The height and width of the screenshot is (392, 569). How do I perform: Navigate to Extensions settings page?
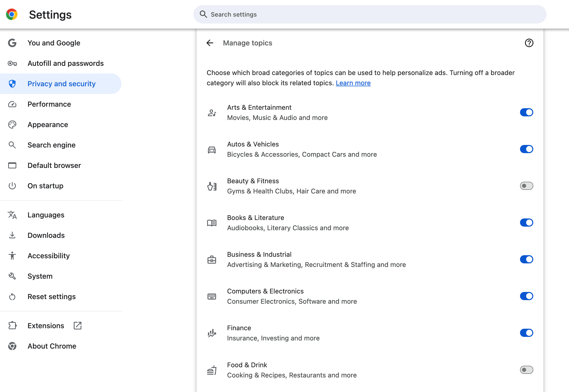click(x=46, y=325)
